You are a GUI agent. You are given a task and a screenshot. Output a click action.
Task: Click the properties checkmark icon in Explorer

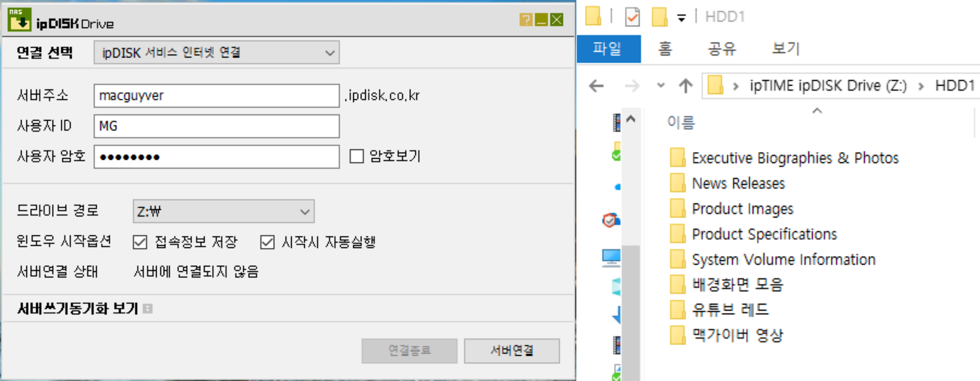pyautogui.click(x=633, y=17)
